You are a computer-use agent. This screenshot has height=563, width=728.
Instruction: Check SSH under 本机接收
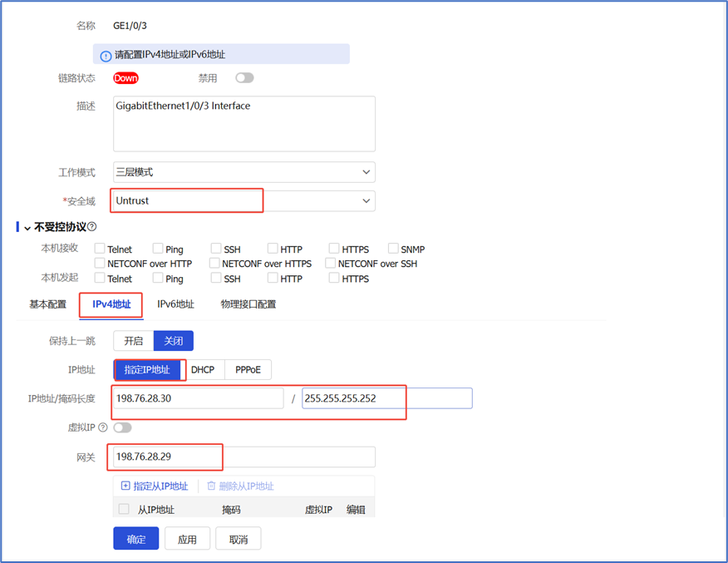[216, 249]
